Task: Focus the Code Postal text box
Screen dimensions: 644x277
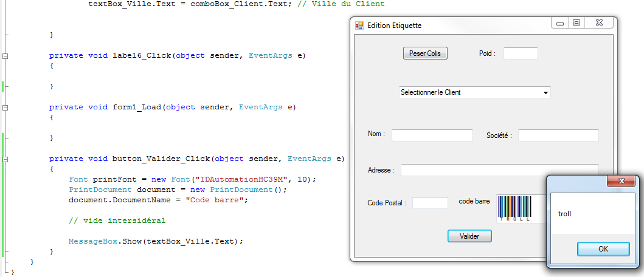Action: [430, 203]
